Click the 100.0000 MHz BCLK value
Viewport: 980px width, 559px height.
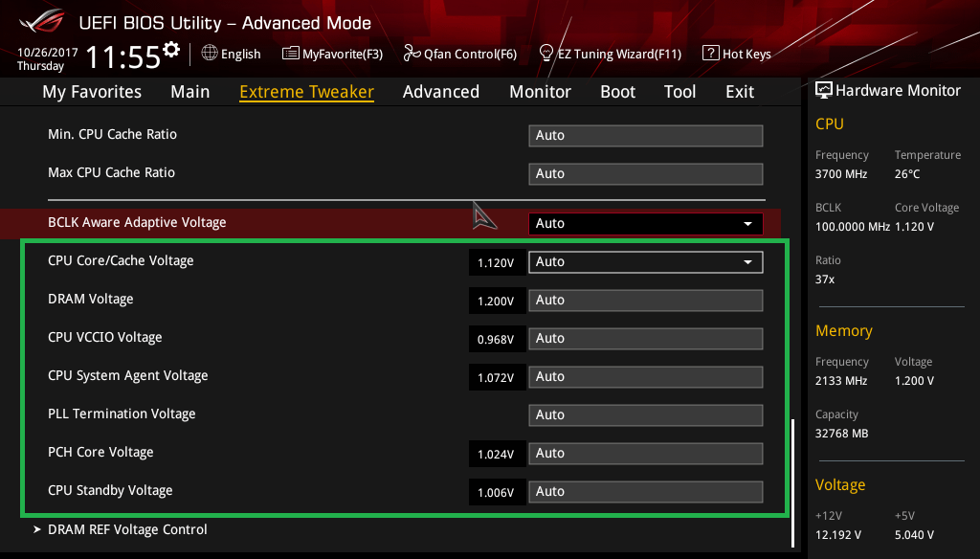tap(853, 227)
